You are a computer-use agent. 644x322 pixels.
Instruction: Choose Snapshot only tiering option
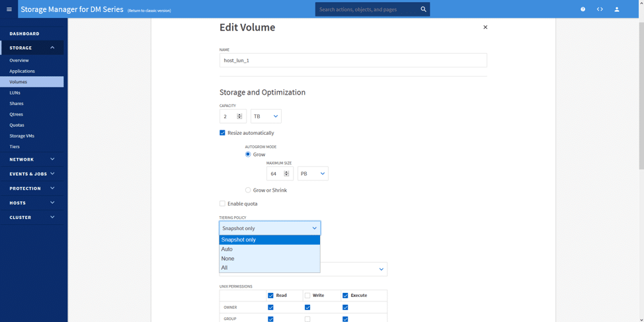point(269,240)
